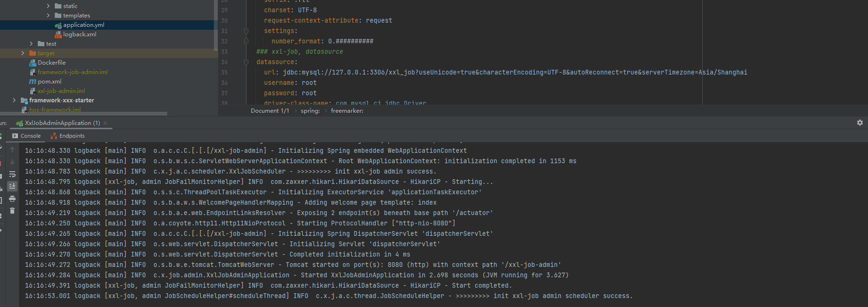Fold the datasource block in editor gutter
Image resolution: width=868 pixels, height=307 pixels.
[x=246, y=62]
